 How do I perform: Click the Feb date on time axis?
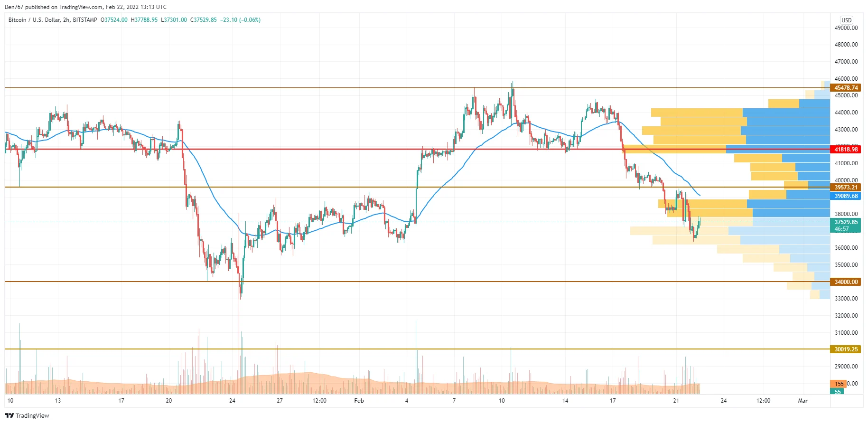pos(359,401)
